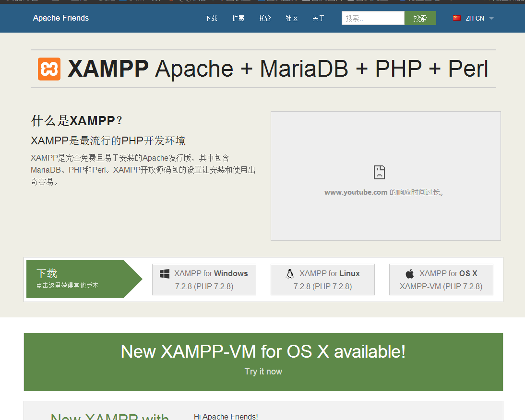Select the ZH CN language label
Image resolution: width=525 pixels, height=420 pixels.
475,18
